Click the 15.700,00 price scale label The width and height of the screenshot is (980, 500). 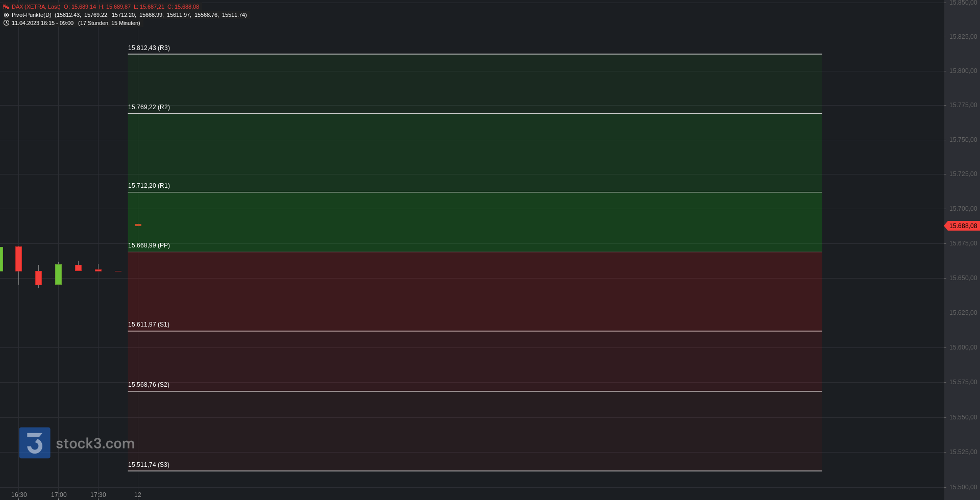(963, 209)
